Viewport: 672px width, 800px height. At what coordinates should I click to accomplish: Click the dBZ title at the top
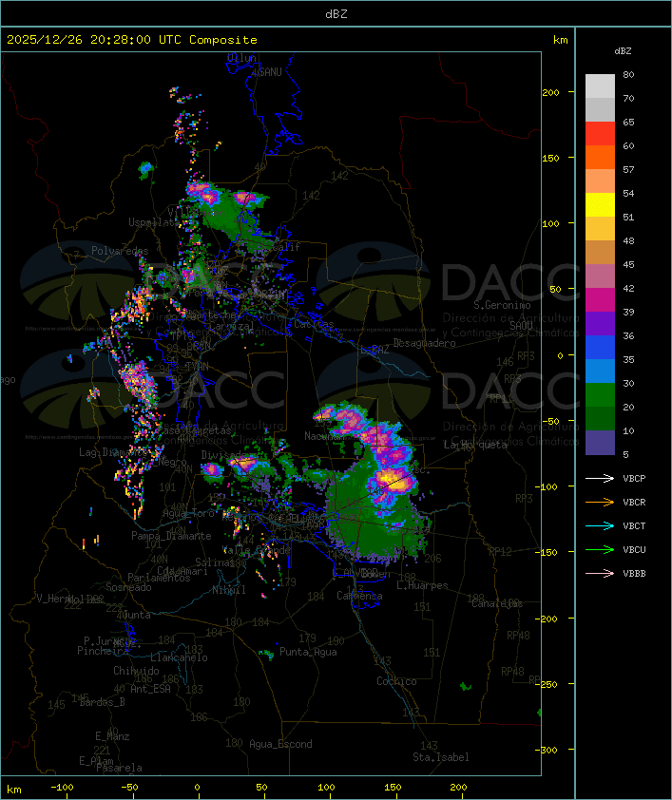[336, 14]
